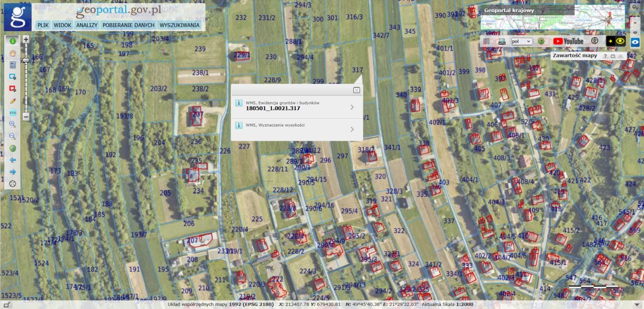Open the WYSZUKIWANIA menu
The image size is (644, 309).
point(179,25)
